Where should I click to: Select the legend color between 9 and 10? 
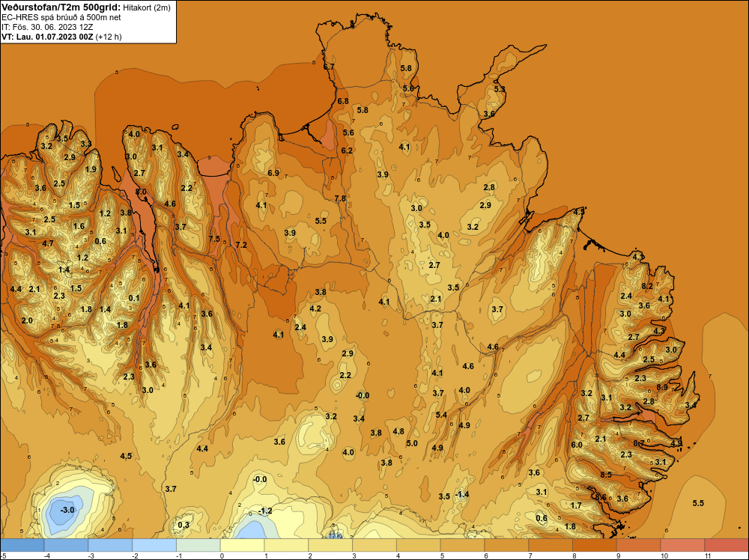pyautogui.click(x=639, y=545)
